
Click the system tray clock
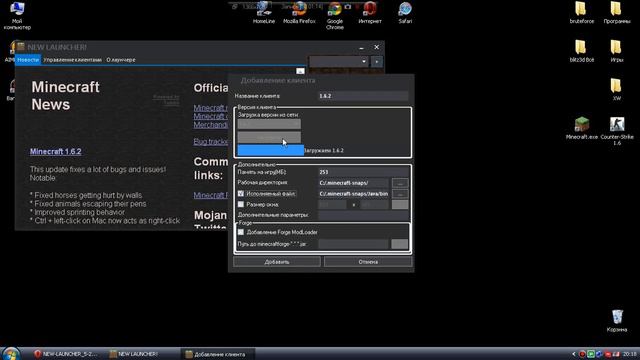click(630, 354)
